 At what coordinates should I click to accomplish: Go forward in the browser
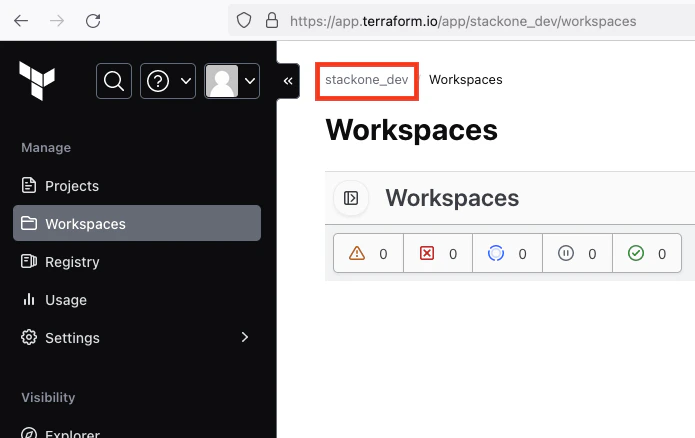click(57, 21)
